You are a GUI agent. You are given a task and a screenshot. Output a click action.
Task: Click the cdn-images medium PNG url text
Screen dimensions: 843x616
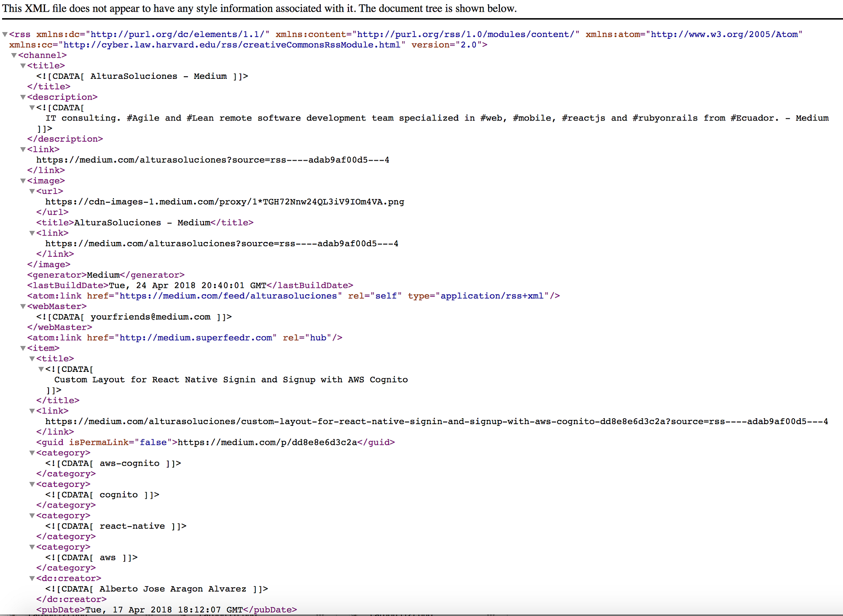click(225, 202)
